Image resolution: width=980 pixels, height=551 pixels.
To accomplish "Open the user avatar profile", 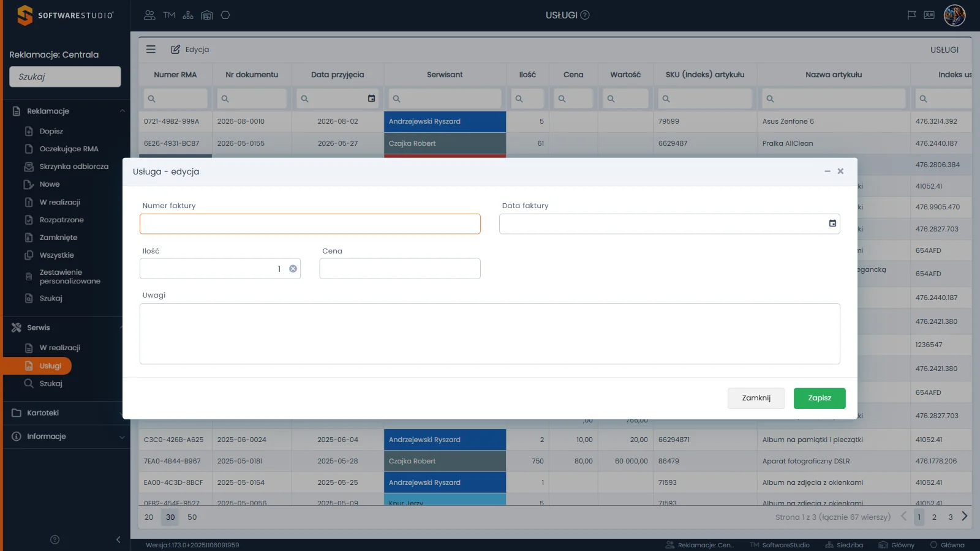I will (x=954, y=15).
